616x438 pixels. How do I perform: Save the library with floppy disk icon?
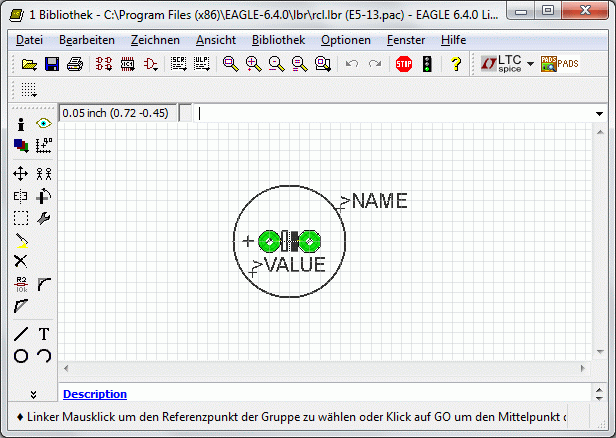point(52,64)
